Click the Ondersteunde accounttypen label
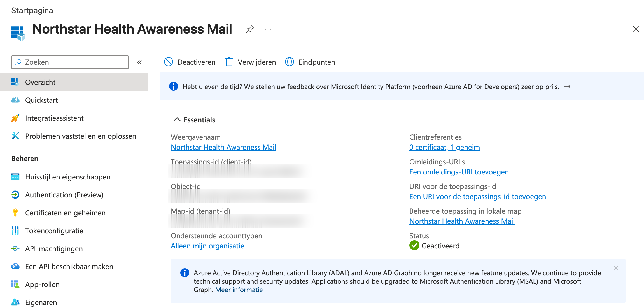This screenshot has height=308, width=644. pyautogui.click(x=216, y=236)
